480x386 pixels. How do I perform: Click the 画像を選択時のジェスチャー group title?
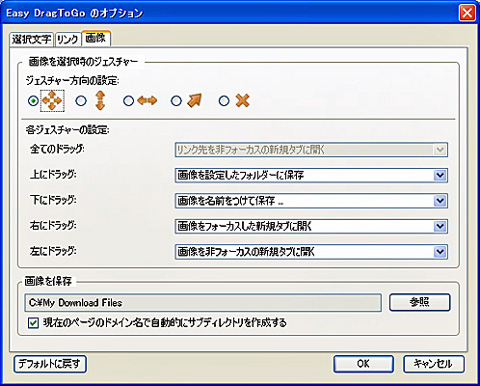[x=83, y=62]
